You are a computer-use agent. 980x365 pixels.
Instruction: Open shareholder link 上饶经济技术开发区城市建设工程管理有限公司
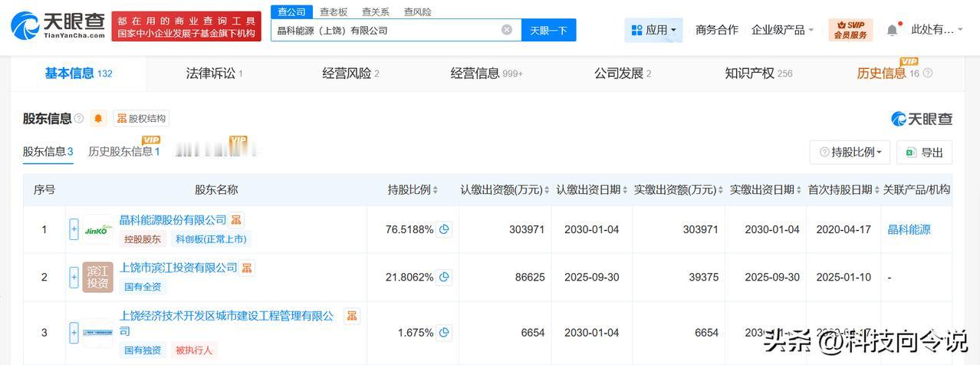pos(227,323)
